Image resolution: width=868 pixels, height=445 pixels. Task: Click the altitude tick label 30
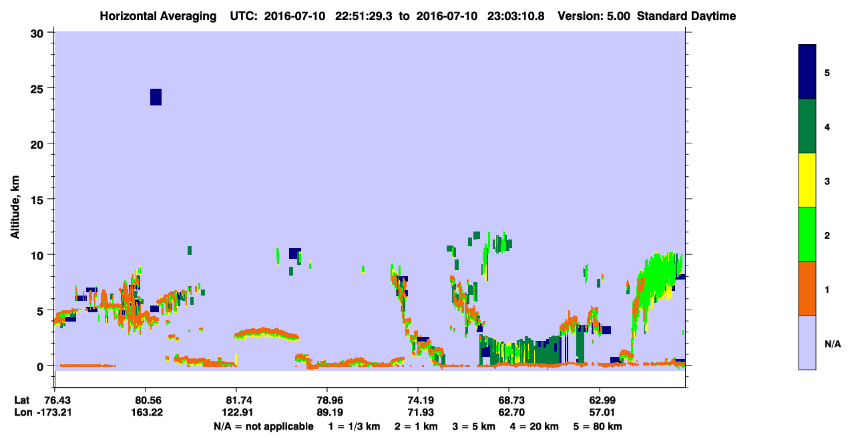[39, 33]
